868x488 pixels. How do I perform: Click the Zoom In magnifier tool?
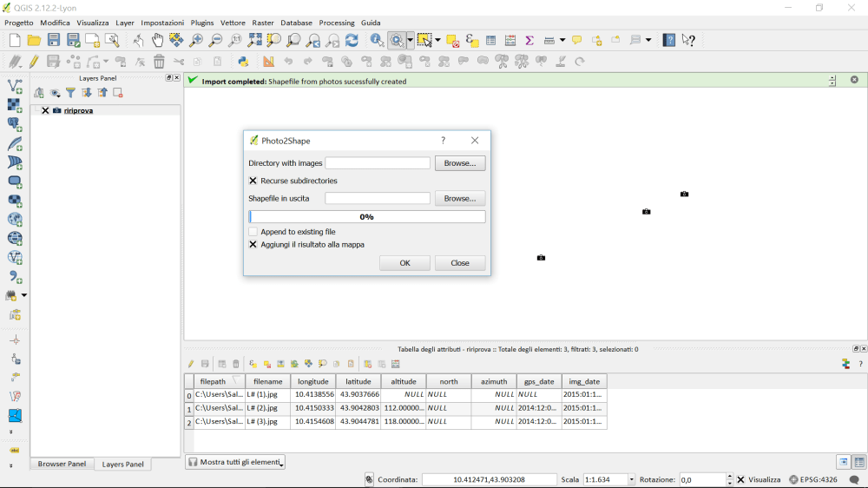[x=196, y=40]
